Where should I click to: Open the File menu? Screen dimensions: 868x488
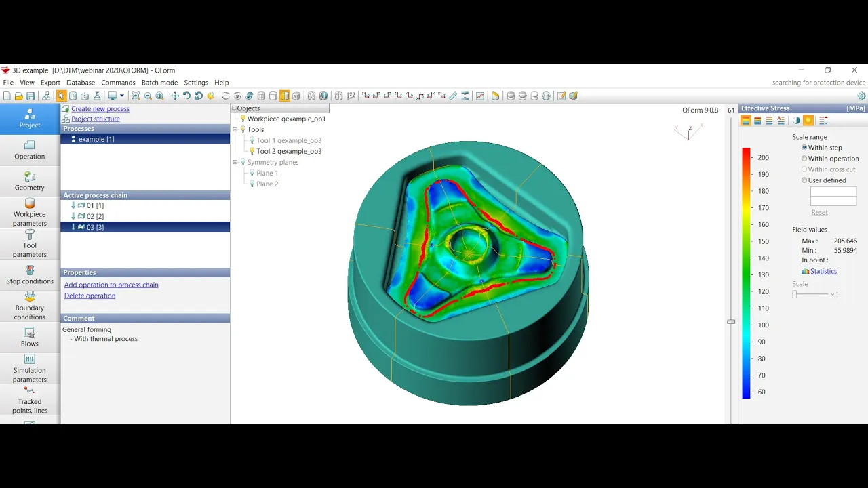tap(8, 83)
